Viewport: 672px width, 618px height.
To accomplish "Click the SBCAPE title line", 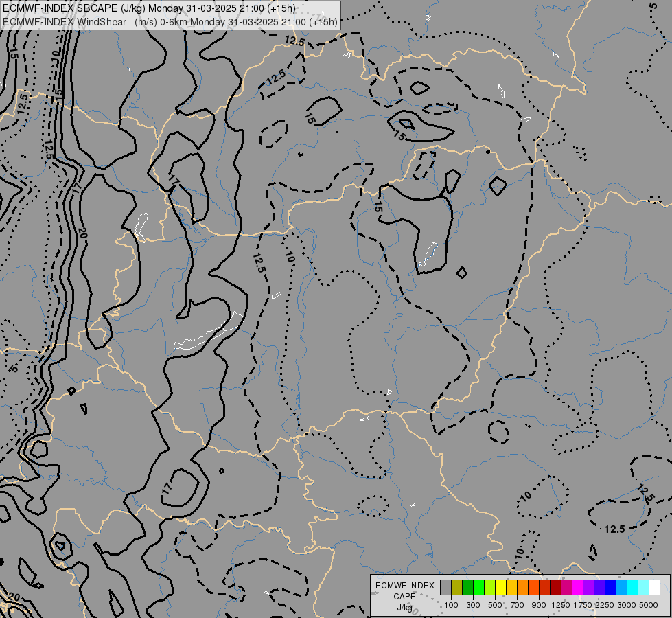I will [x=149, y=8].
